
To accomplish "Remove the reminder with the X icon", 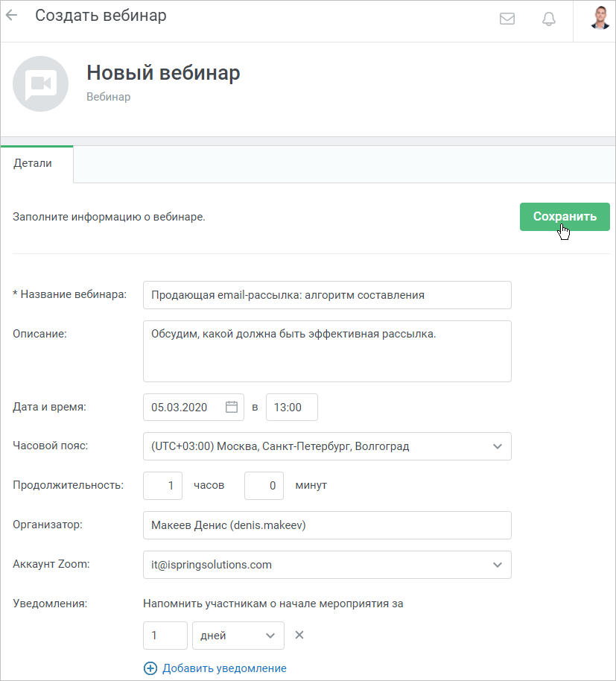I will click(x=299, y=635).
